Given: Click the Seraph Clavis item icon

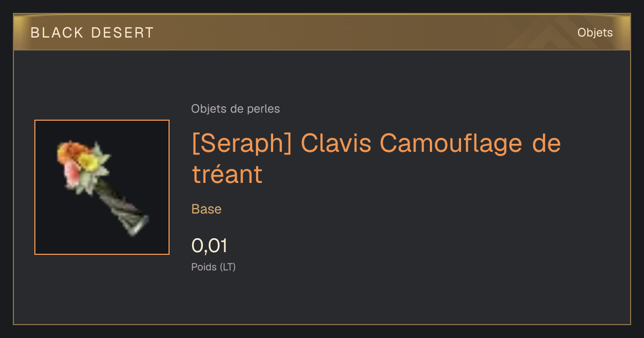Looking at the screenshot, I should (102, 187).
